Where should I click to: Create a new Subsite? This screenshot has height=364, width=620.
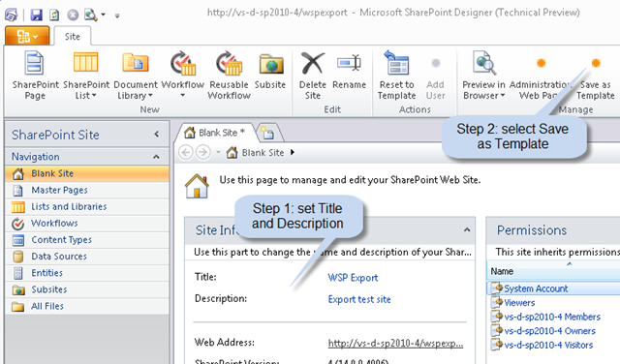[x=270, y=70]
